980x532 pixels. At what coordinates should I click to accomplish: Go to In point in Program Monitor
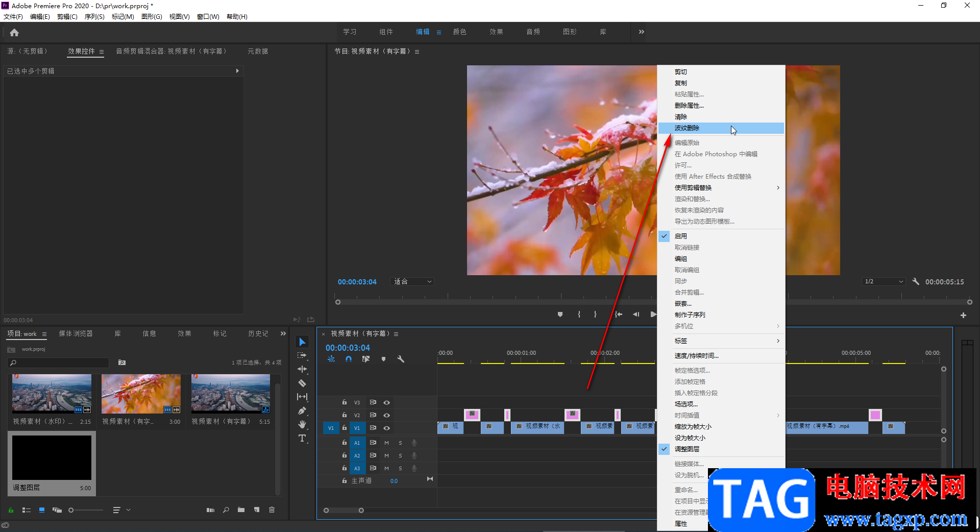coord(618,315)
